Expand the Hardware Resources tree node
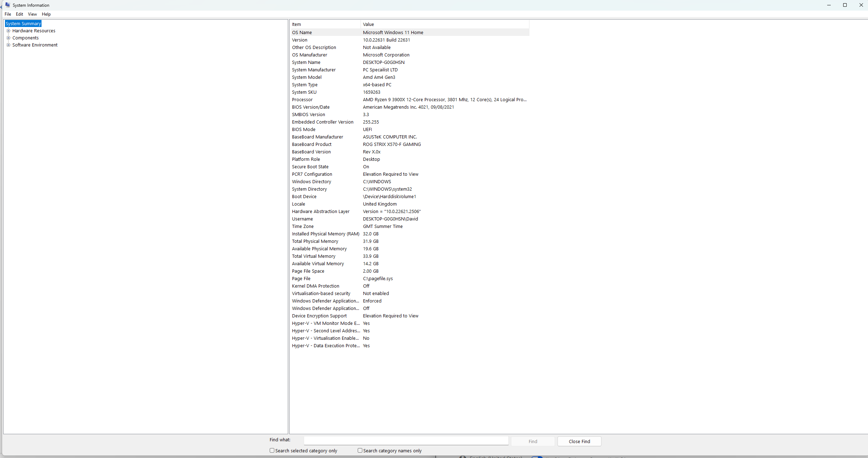 coord(9,31)
